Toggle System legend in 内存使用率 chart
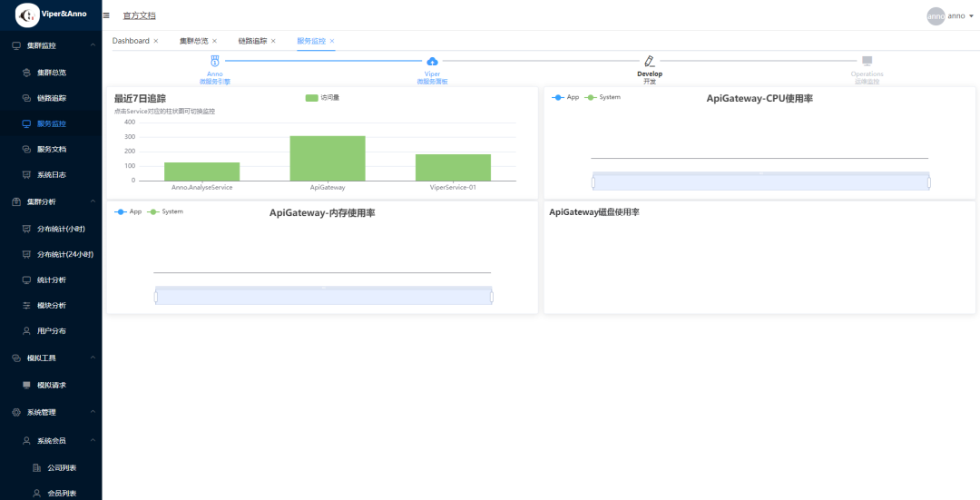980x500 pixels. coord(165,211)
